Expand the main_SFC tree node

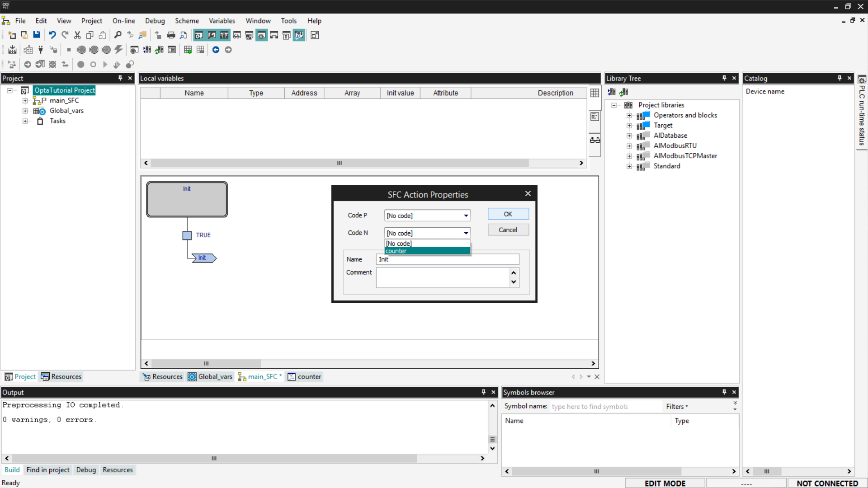point(25,101)
